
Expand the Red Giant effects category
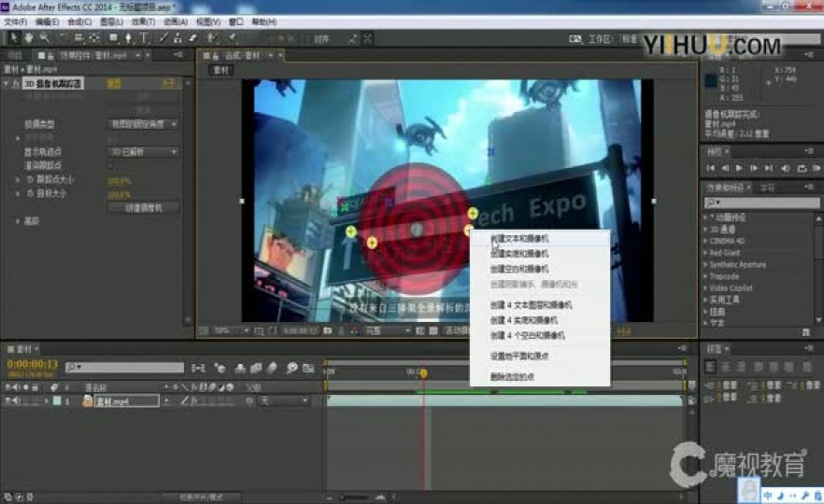click(x=705, y=253)
